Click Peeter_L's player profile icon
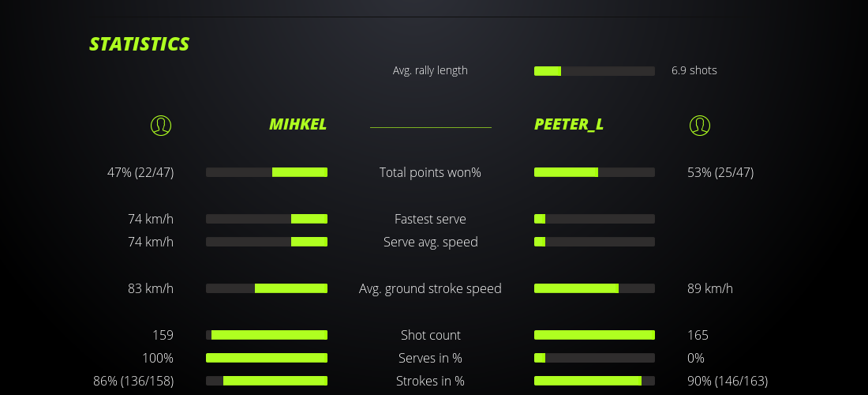Viewport: 868px width, 395px height. 699,125
